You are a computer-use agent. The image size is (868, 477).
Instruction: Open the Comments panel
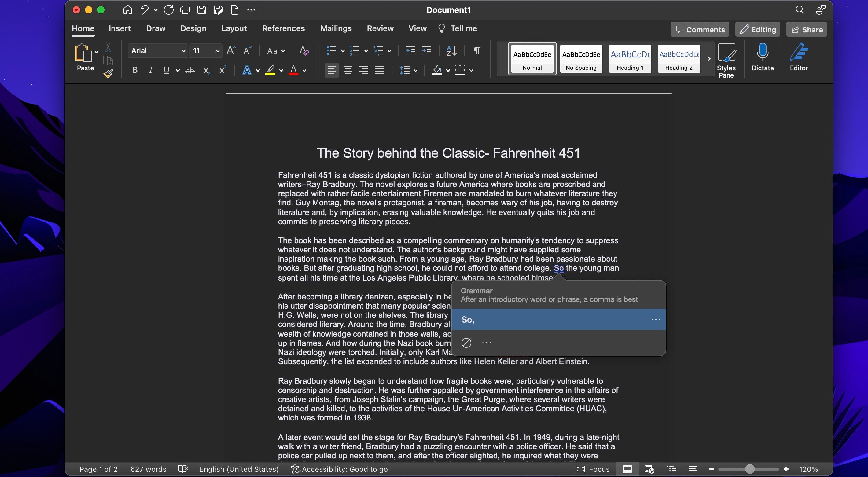(700, 29)
